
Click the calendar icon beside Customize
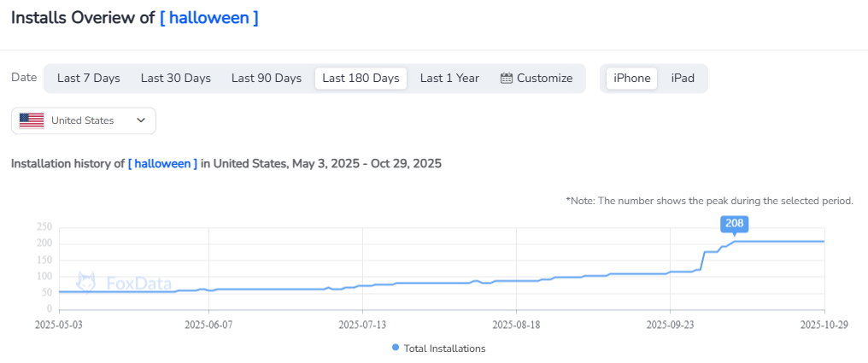click(507, 79)
